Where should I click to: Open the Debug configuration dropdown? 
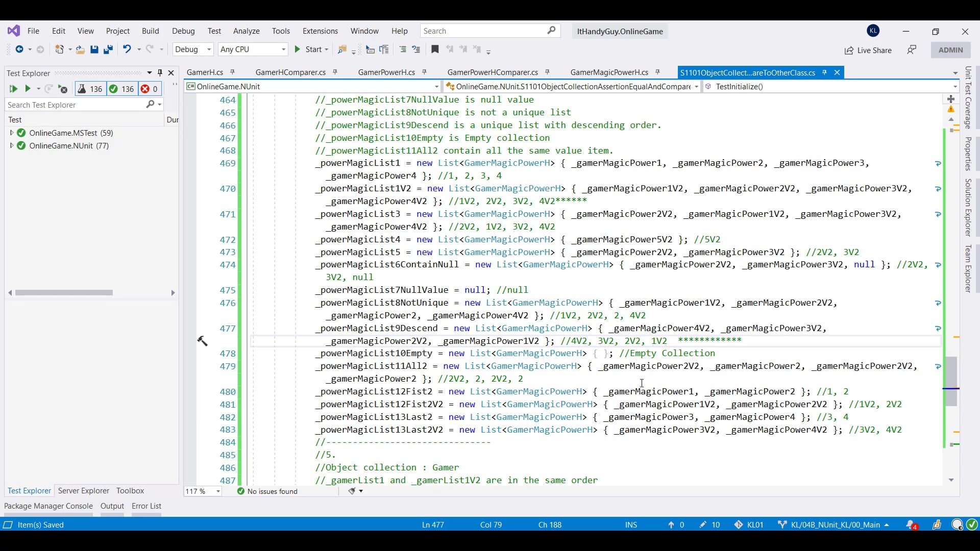(193, 49)
